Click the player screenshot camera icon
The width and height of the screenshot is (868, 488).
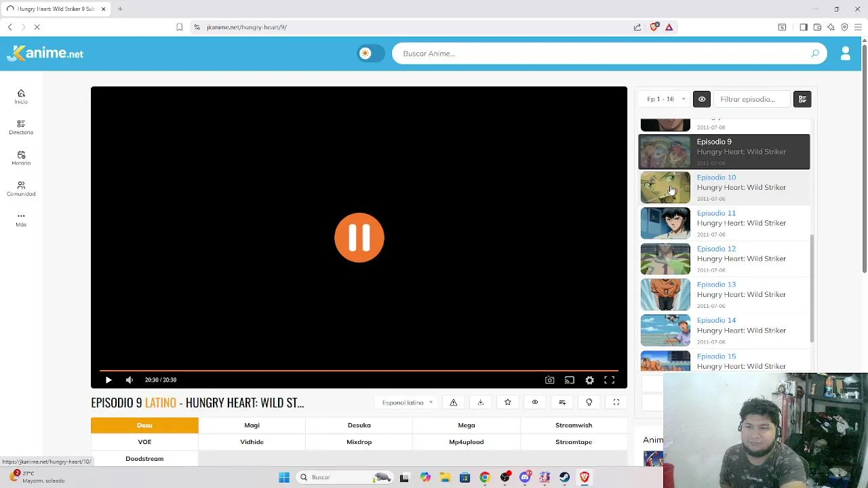(x=550, y=380)
